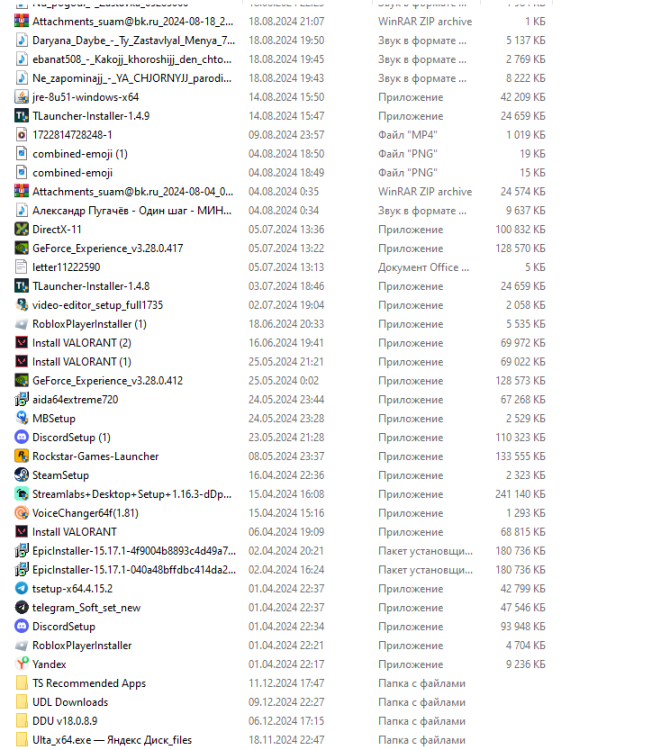
Task: Select file Ne_zapominajj_-_YA_CHJORNYJJ_parodi
Action: pyautogui.click(x=132, y=78)
